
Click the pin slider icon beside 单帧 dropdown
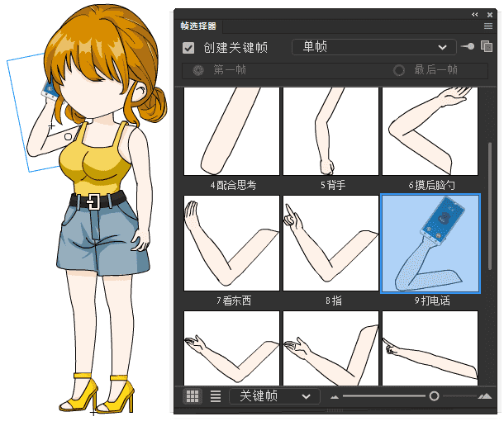[x=468, y=46]
